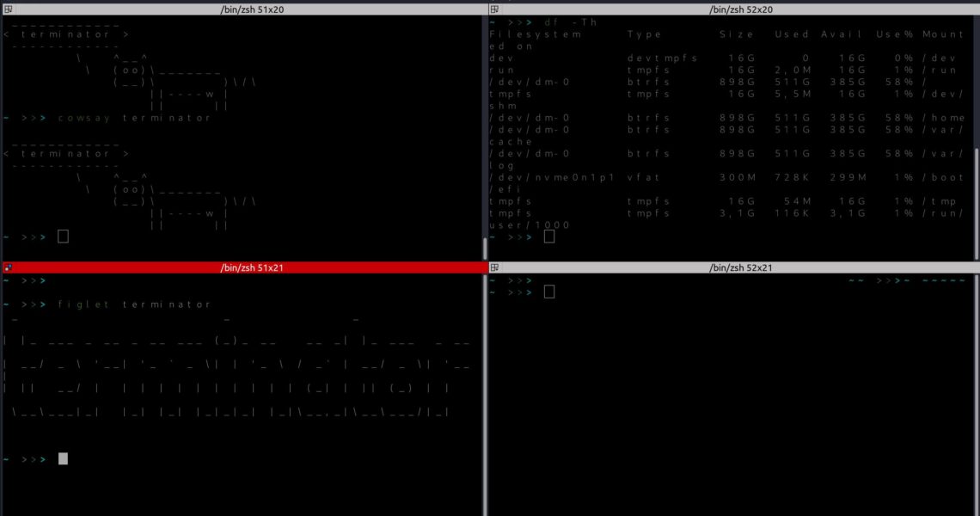Click the block cursor in the figlet pane
The height and width of the screenshot is (516, 980).
(63, 458)
